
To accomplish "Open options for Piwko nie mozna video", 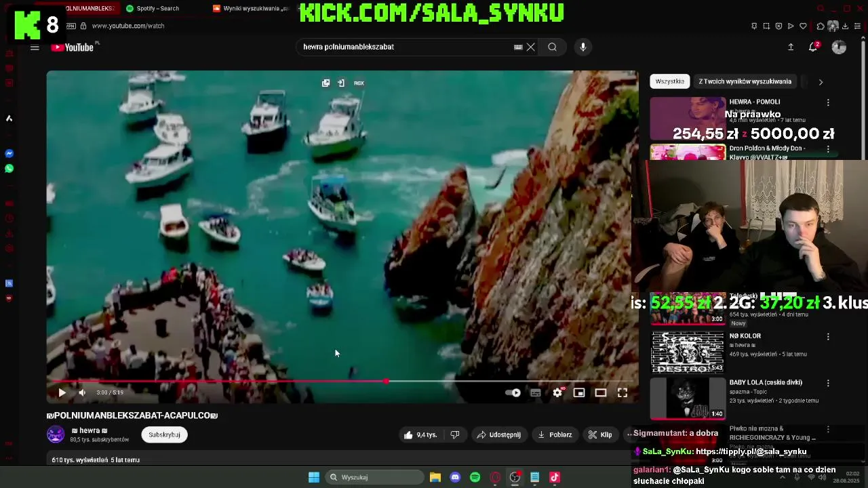I will (828, 430).
